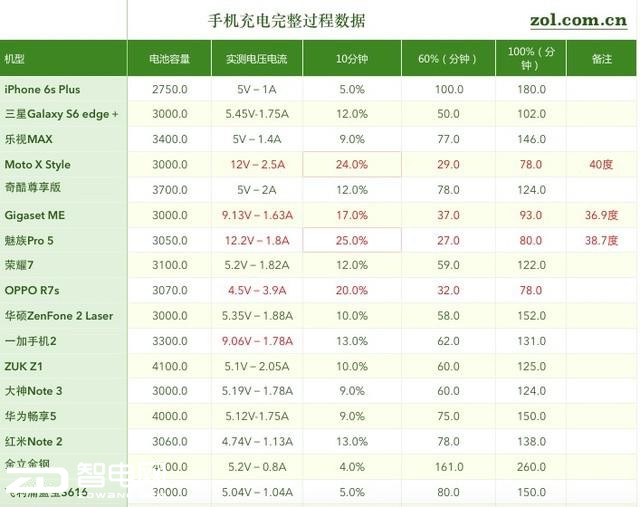
Task: Select battery capacity cell 3700.0
Action: coord(170,190)
